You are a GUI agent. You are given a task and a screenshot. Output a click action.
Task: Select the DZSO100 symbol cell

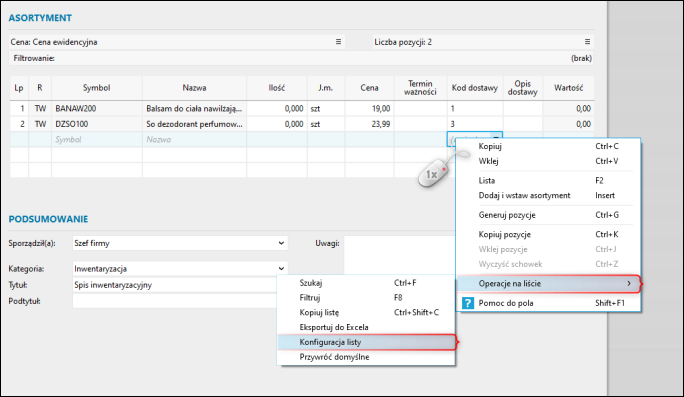tap(96, 124)
